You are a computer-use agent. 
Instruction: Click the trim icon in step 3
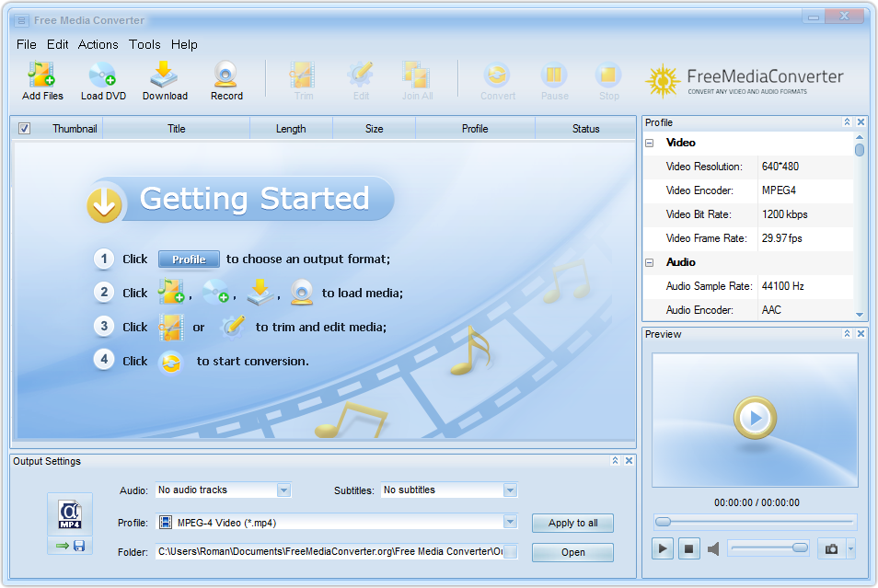(x=171, y=327)
